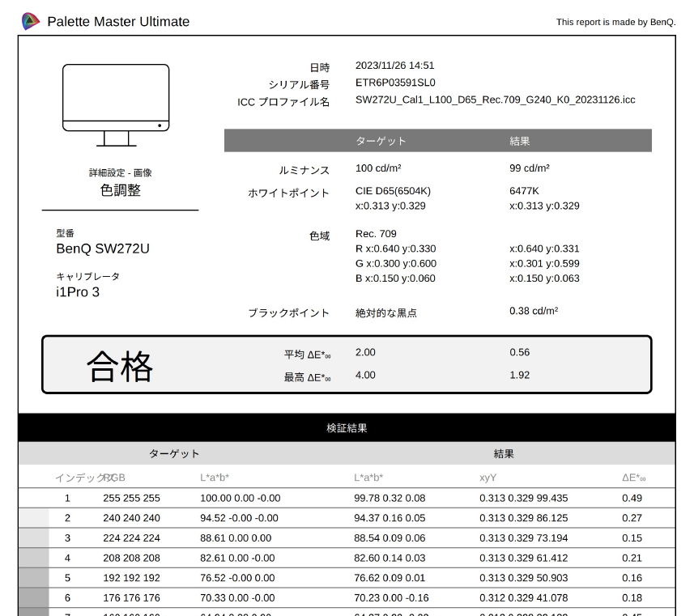Select the RGB cell "240 240 240"

click(131, 518)
